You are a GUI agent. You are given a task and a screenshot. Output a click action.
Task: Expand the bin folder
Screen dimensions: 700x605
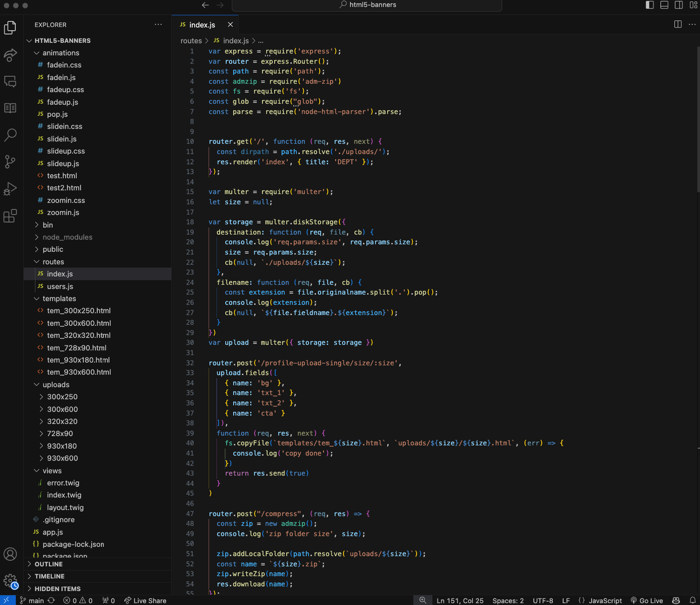[98, 225]
